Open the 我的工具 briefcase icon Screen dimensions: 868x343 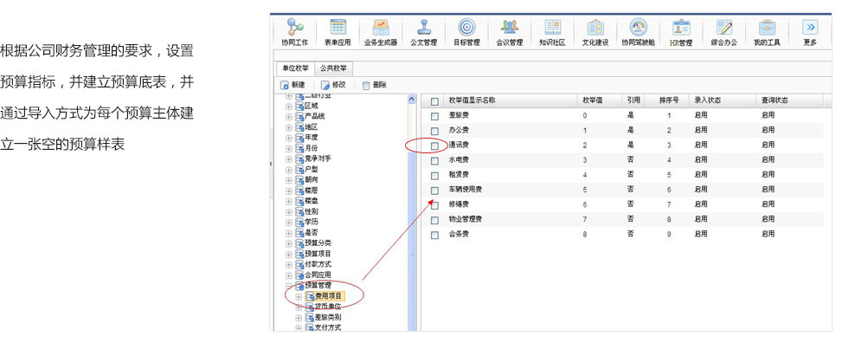tap(767, 27)
